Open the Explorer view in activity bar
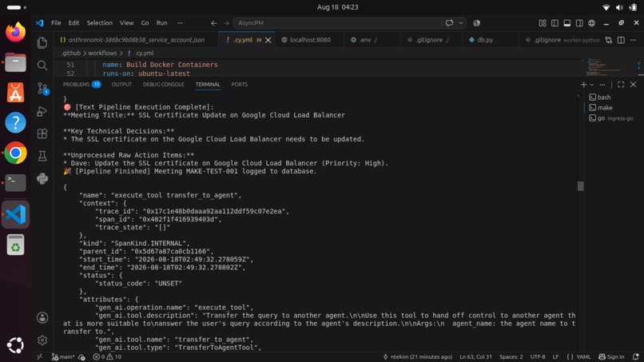The height and width of the screenshot is (362, 644). (x=42, y=42)
